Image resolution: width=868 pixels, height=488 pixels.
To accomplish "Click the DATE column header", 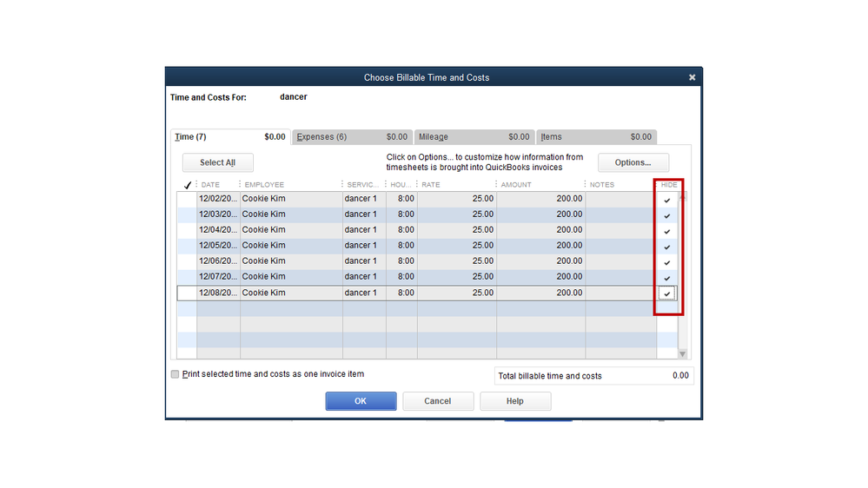I will point(210,185).
